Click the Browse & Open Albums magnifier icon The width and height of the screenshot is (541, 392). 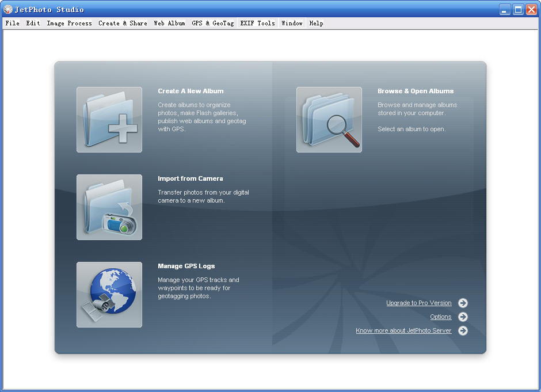click(329, 120)
